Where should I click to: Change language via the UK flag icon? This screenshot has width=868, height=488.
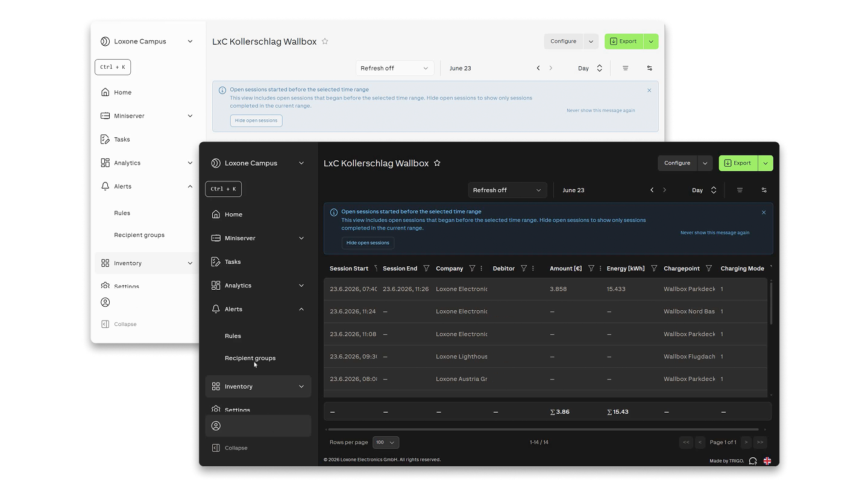767,461
